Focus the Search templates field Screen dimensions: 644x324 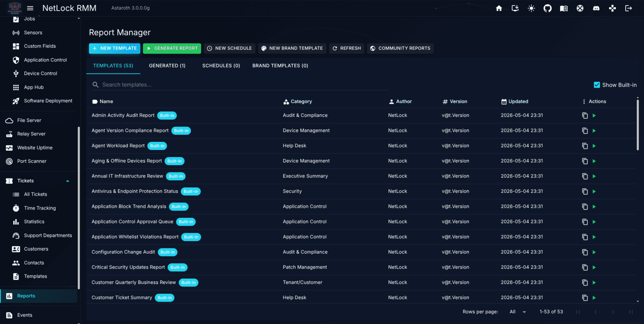point(240,85)
